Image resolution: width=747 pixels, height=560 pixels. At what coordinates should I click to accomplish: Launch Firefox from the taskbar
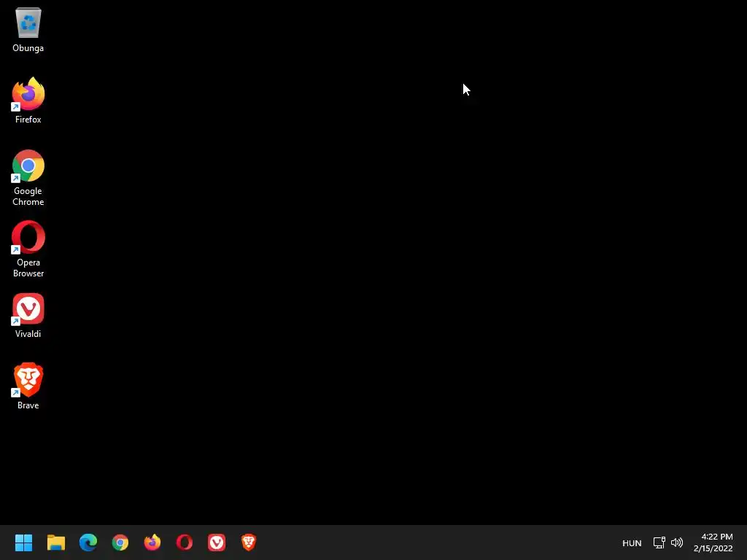pos(152,542)
